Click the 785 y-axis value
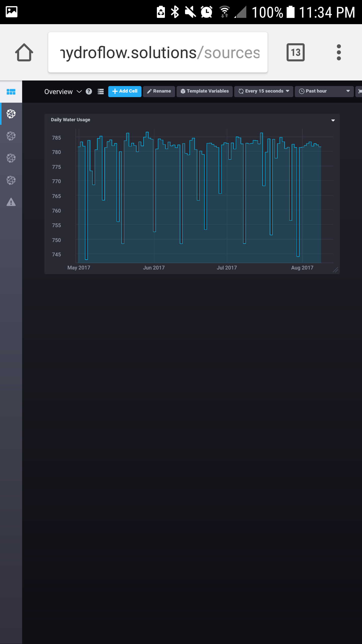 coord(56,138)
